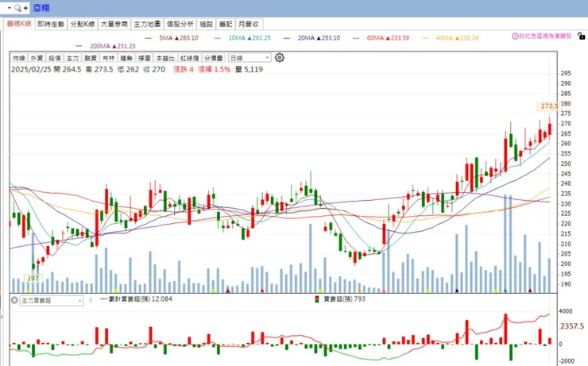Click the dark blue triangle marker
The image size is (588, 366).
[x=457, y=291]
